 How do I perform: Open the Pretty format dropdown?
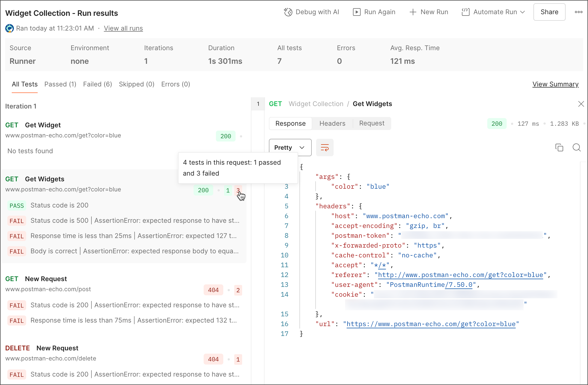pyautogui.click(x=290, y=148)
